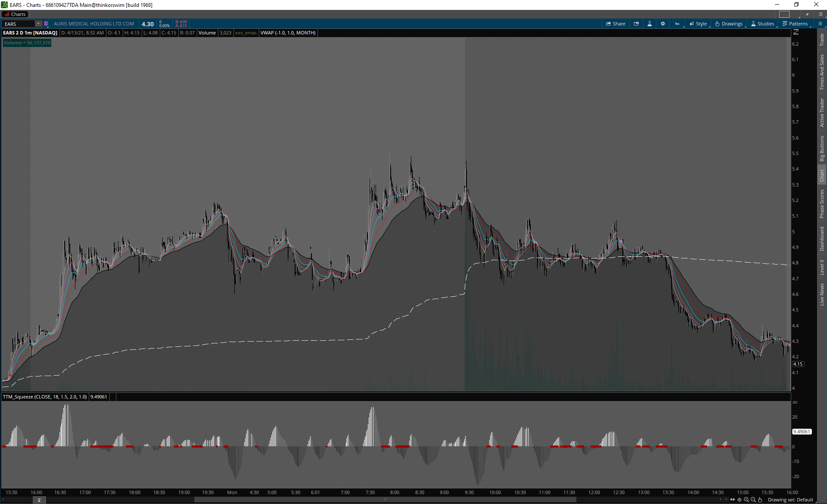Click the chart settings gear icon
This screenshot has width=827, height=504.
tap(663, 24)
